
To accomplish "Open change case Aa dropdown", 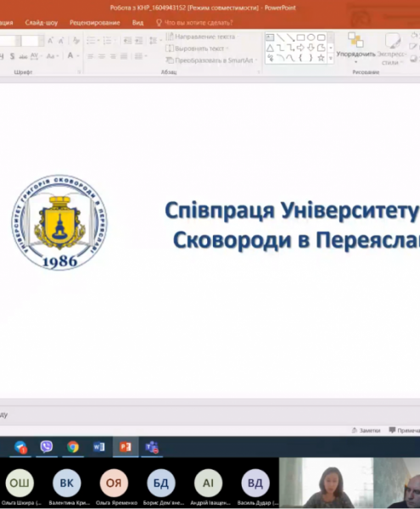I will [53, 56].
